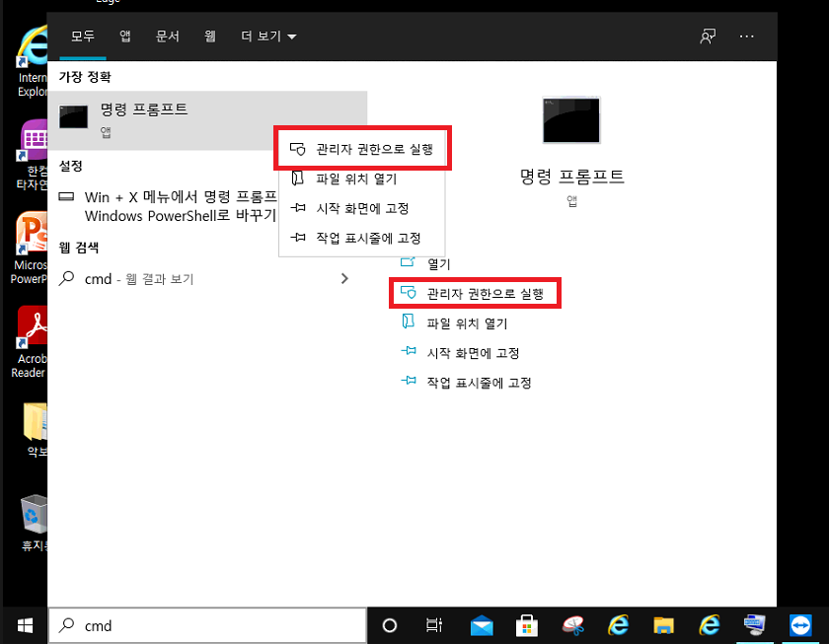Click the pin icon beside right-pane 시작 화면에 고정
Viewport: 829px width, 644px height.
point(409,350)
